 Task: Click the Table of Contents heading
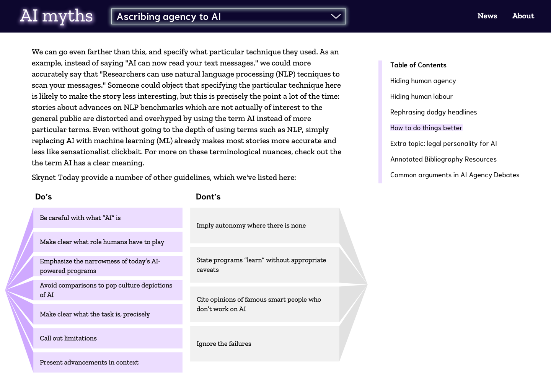pos(418,65)
